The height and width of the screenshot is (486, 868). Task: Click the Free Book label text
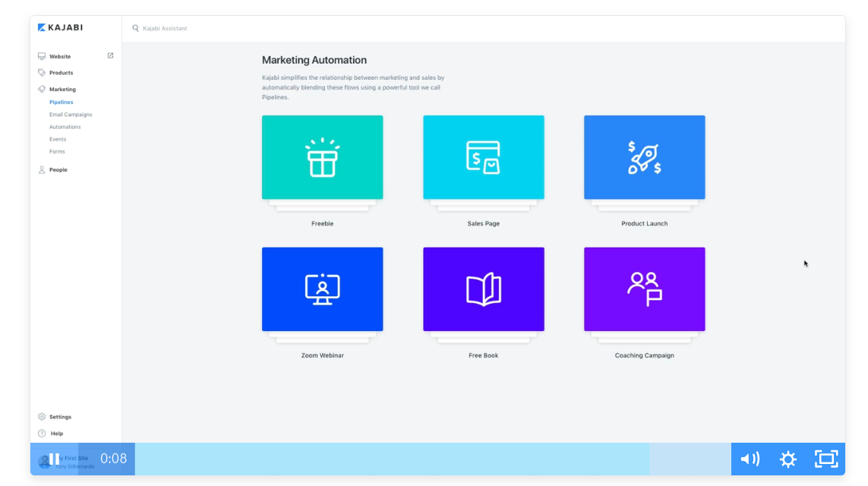[x=483, y=355]
